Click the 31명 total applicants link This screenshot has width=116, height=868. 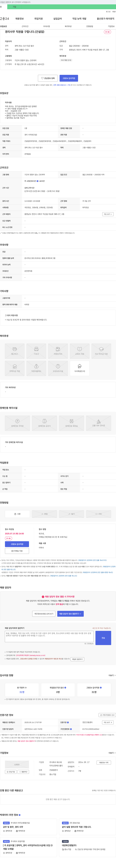[x=22, y=692]
